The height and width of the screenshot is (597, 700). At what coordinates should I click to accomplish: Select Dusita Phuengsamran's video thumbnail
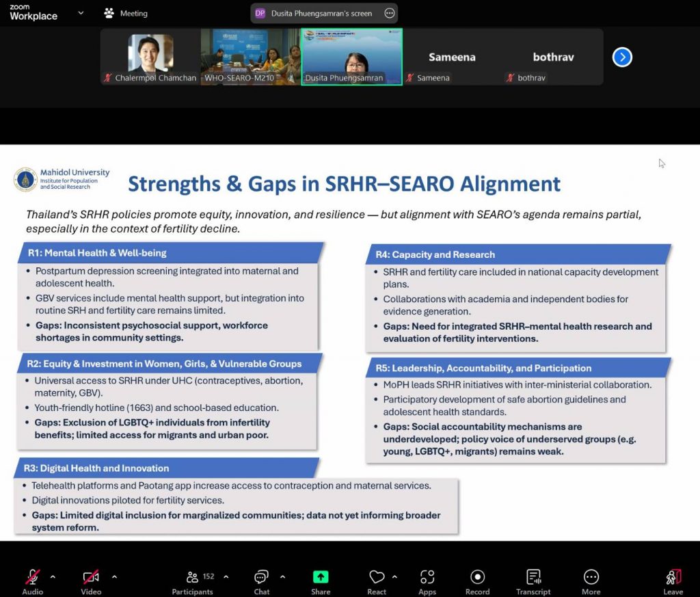click(351, 56)
